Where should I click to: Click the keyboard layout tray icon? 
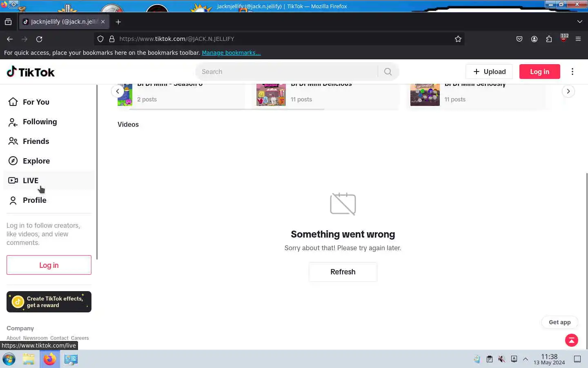[x=514, y=359]
